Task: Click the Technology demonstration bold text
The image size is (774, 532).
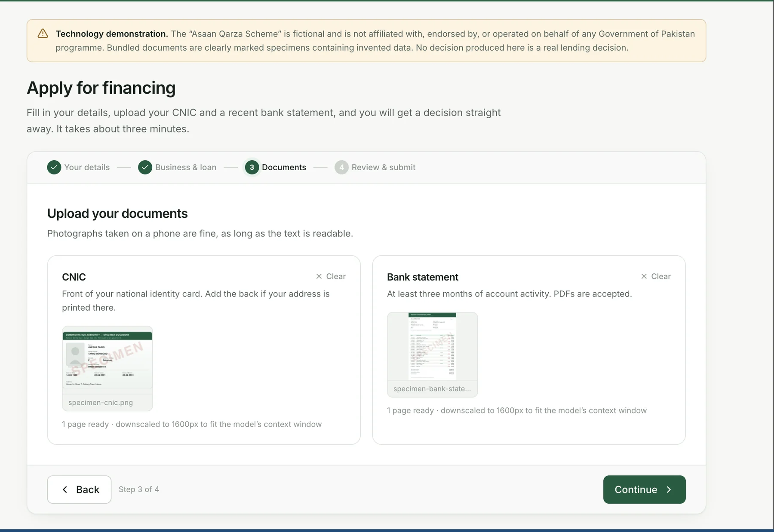Action: [112, 34]
